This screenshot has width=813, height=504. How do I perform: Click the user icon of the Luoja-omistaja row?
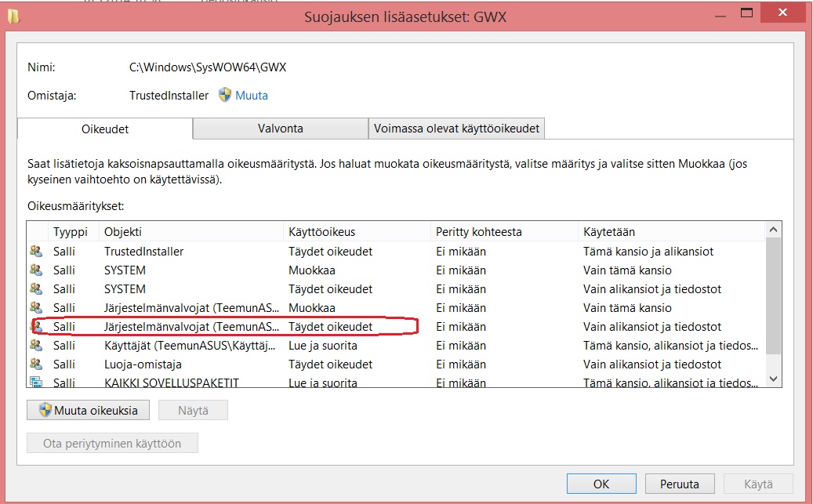(x=36, y=364)
